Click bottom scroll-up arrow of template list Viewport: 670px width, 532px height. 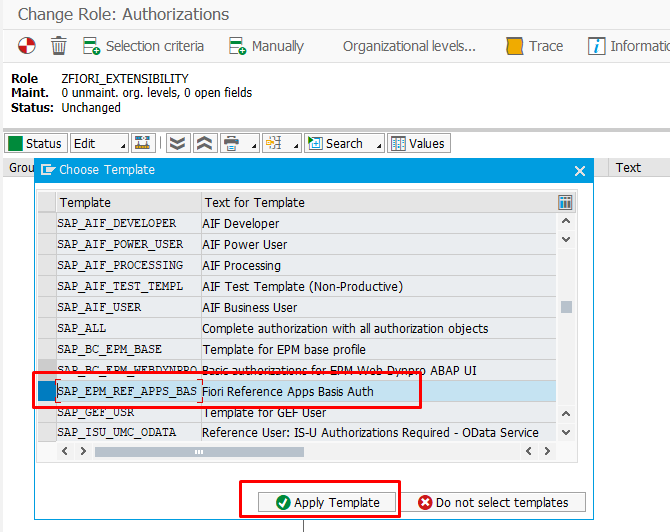tap(566, 414)
